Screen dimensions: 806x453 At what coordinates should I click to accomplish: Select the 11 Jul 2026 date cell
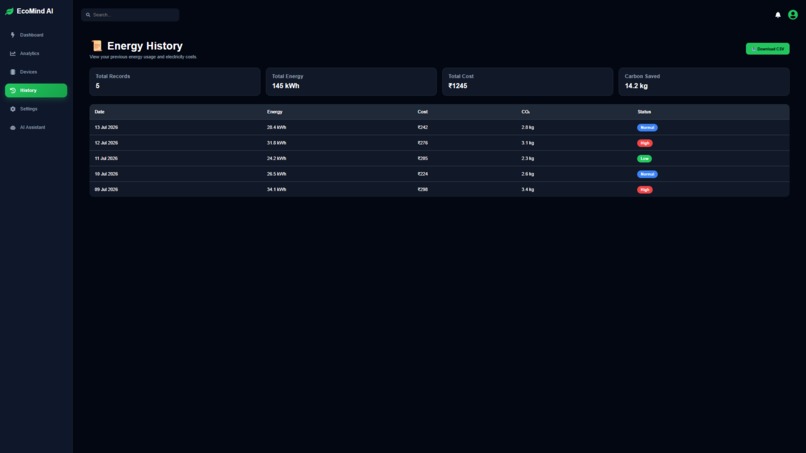(106, 158)
